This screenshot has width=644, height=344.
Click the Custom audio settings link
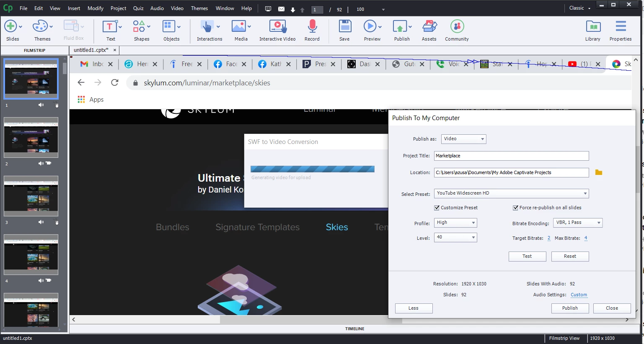(x=579, y=295)
